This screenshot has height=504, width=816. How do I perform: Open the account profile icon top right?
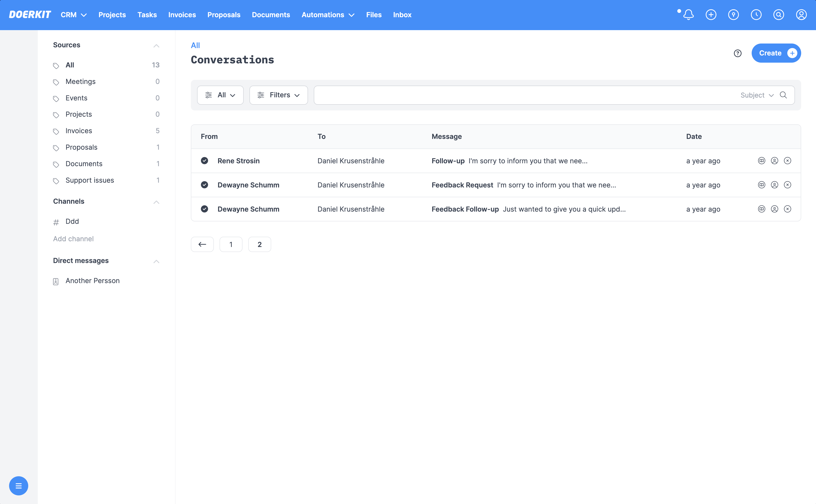[x=801, y=15]
